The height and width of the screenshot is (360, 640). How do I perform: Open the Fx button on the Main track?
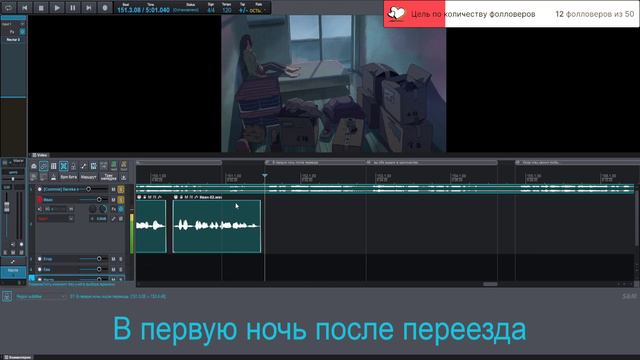click(x=113, y=209)
